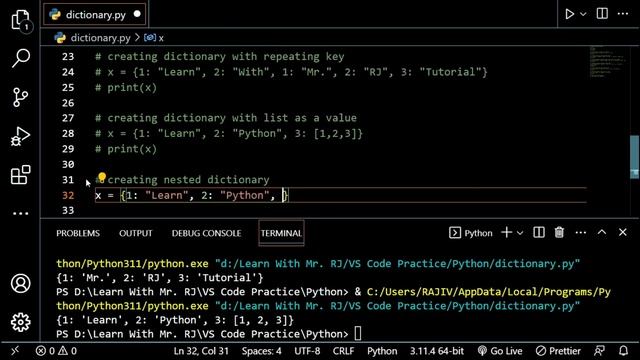This screenshot has height=360, width=640.
Task: Click line number 32 in the gutter
Action: pos(68,195)
